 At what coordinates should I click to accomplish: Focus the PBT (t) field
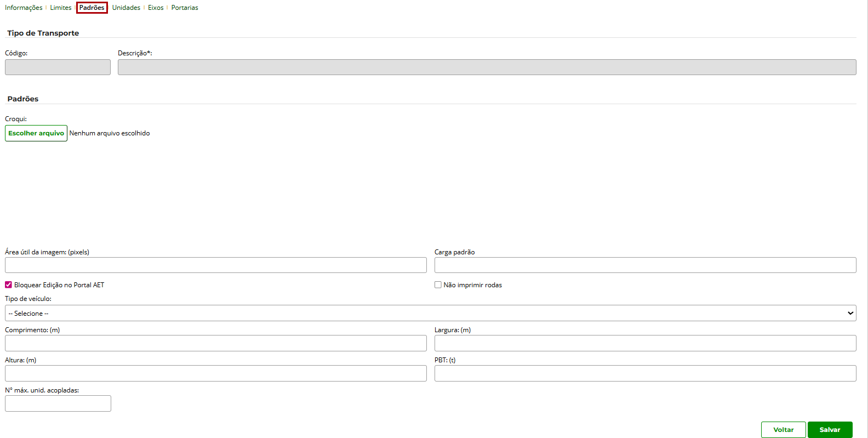click(645, 373)
